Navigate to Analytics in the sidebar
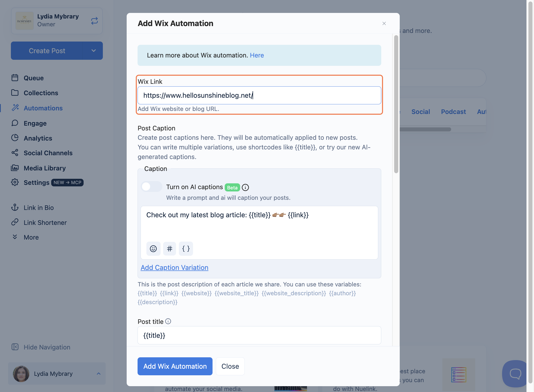Image resolution: width=534 pixels, height=392 pixels. [x=38, y=138]
